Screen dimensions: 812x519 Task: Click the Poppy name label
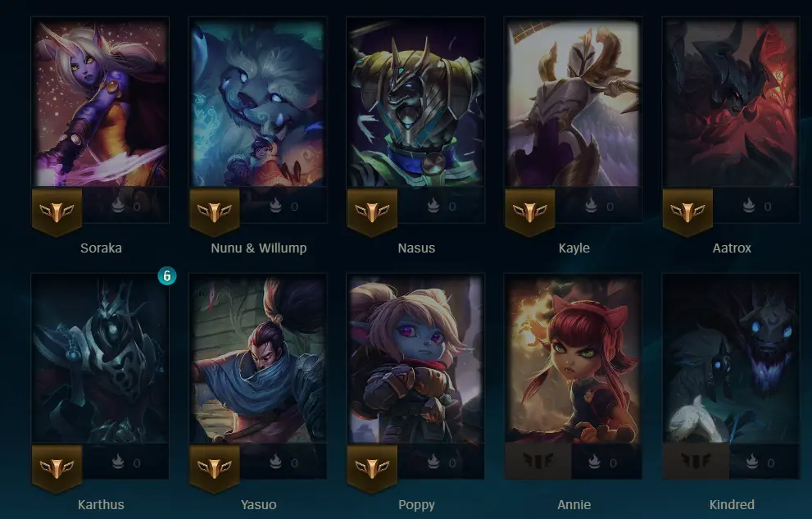click(x=416, y=505)
